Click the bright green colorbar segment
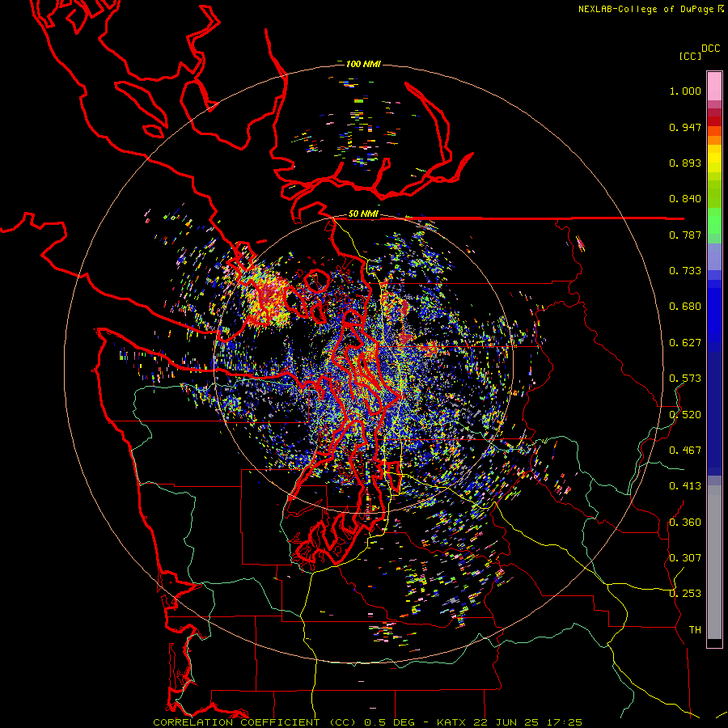The height and width of the screenshot is (728, 728). [x=714, y=221]
